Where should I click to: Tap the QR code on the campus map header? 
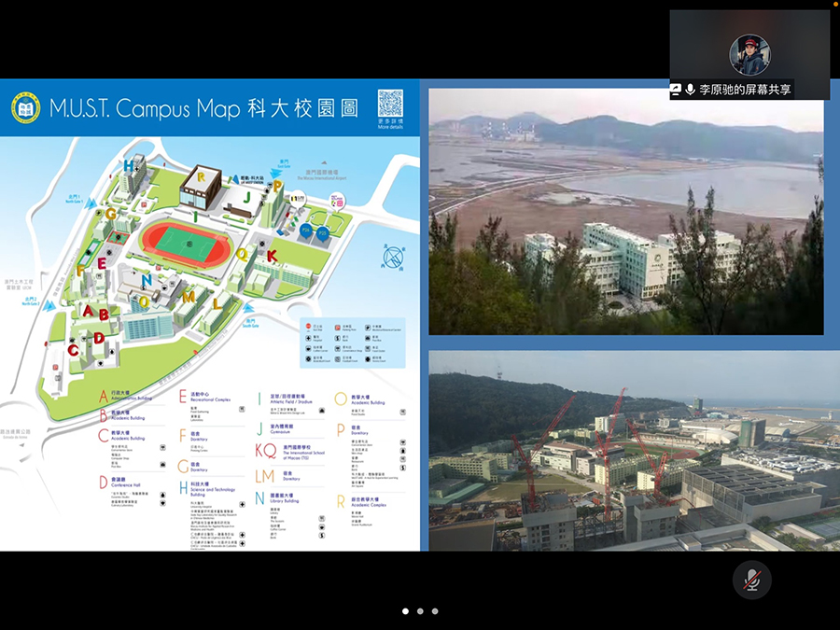click(390, 104)
